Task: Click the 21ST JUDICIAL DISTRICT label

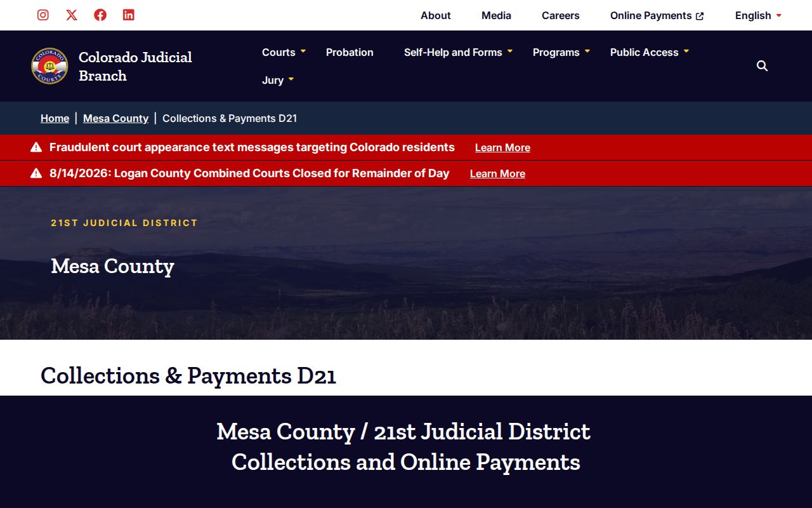Action: coord(124,223)
